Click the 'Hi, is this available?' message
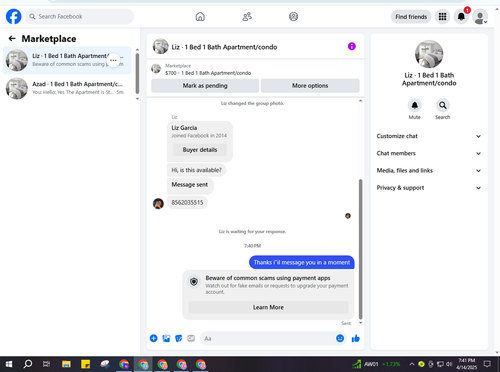This screenshot has height=372, width=500. click(x=196, y=170)
